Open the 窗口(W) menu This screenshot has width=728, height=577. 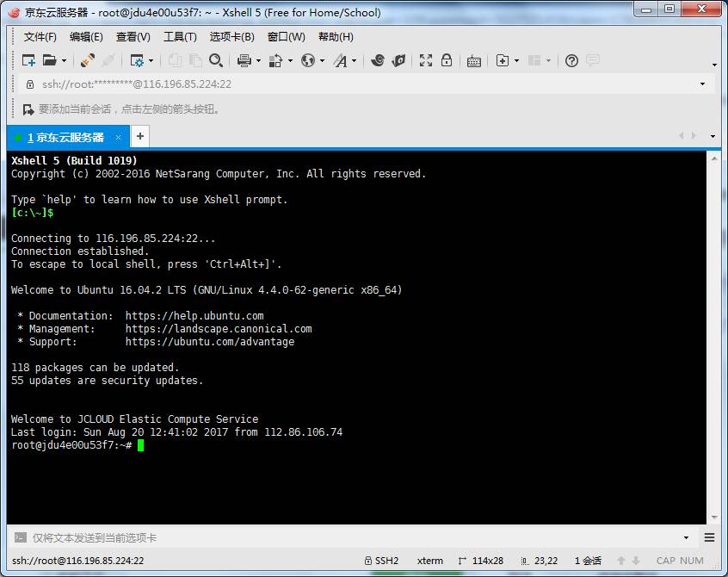[x=286, y=37]
